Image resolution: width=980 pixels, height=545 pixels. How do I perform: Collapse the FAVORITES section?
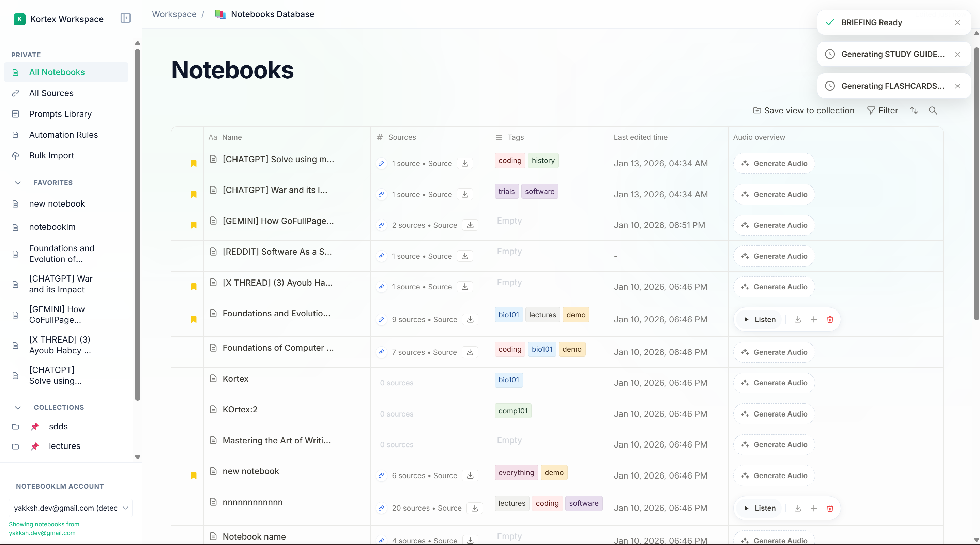point(17,183)
